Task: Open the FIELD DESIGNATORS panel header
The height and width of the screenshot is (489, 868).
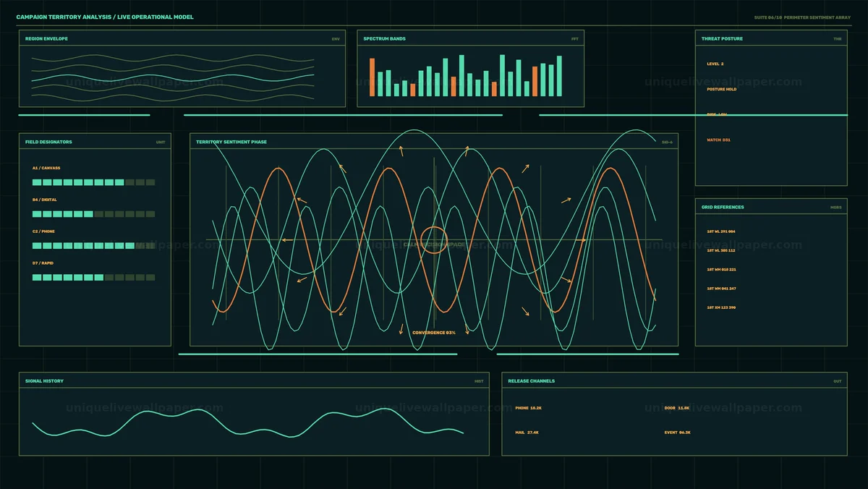Action: [x=48, y=142]
